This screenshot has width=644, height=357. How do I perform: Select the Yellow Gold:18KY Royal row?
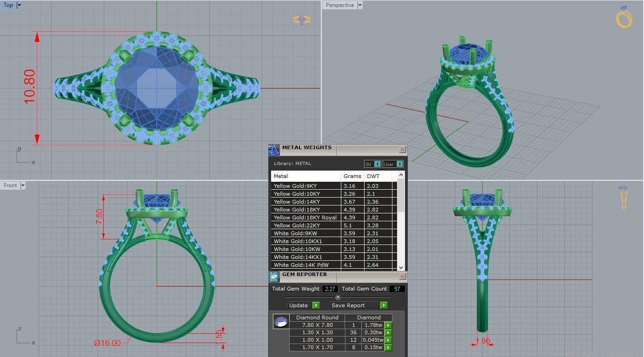pyautogui.click(x=334, y=218)
